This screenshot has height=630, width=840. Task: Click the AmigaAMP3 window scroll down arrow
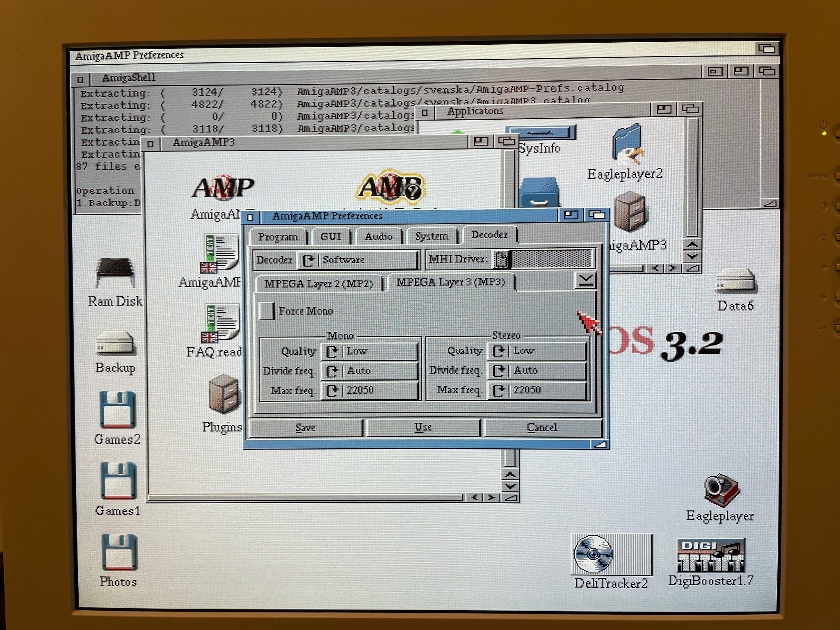(x=510, y=486)
